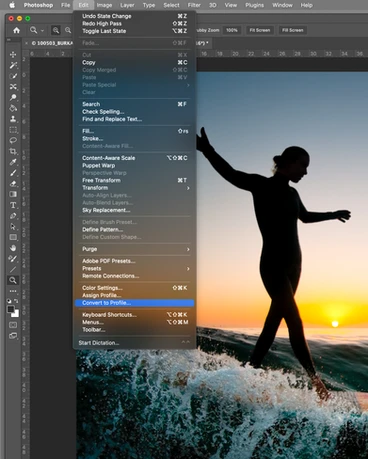The image size is (368, 459).
Task: Select the Brush tool
Action: pos(13,173)
